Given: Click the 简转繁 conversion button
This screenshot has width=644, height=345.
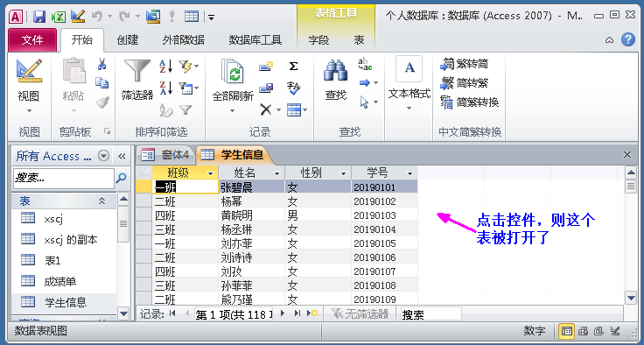Looking at the screenshot, I should coord(464,83).
